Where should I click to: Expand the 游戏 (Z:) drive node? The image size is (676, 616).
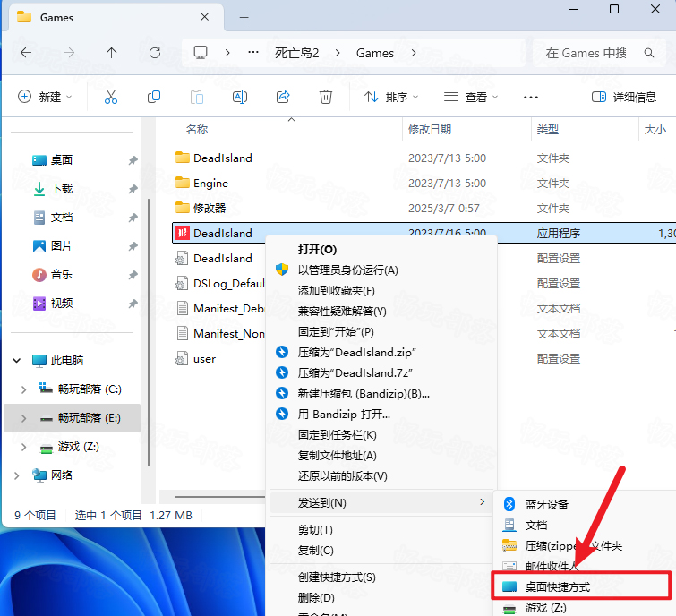[23, 447]
